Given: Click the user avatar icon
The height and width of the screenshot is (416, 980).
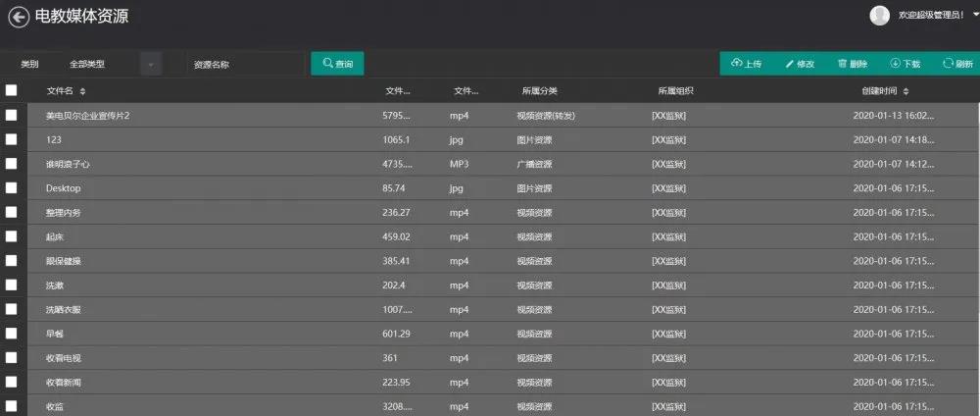Looking at the screenshot, I should 880,15.
